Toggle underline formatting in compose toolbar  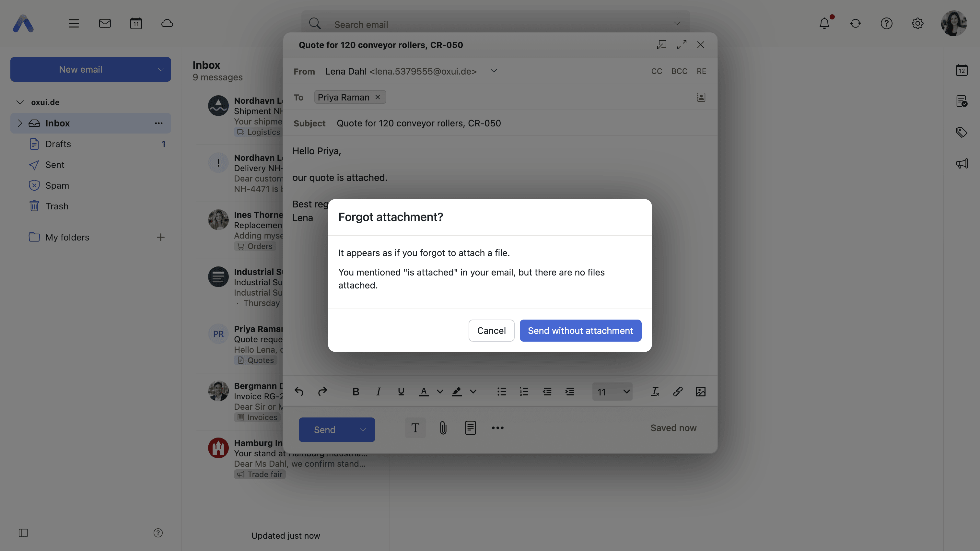(x=401, y=391)
